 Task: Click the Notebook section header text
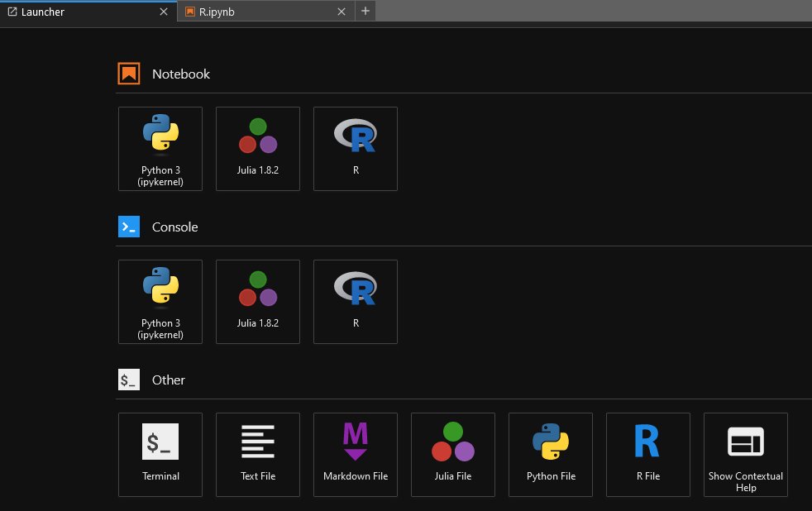181,74
